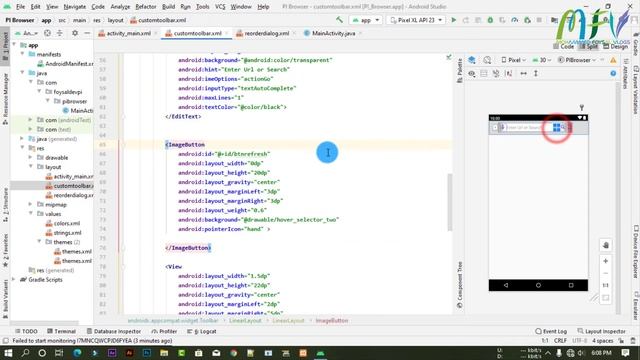This screenshot has height=360, width=640.
Task: Open the Build menu
Action: (x=168, y=7)
